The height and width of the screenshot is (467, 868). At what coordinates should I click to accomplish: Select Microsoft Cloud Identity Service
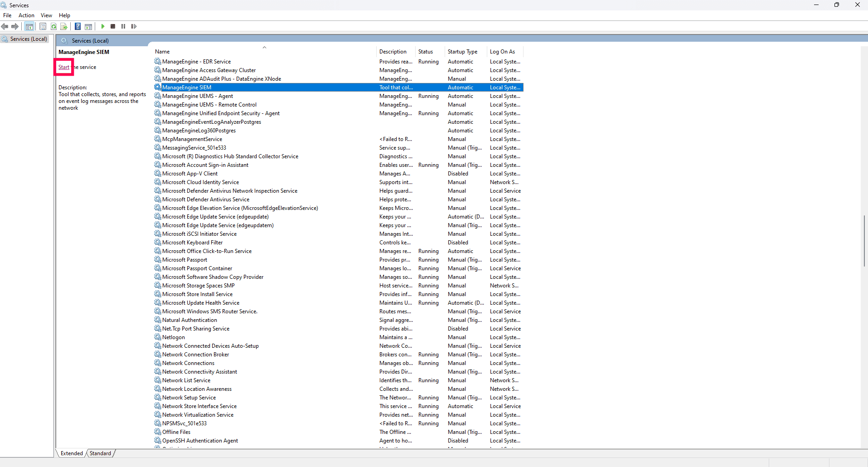[x=339, y=182]
